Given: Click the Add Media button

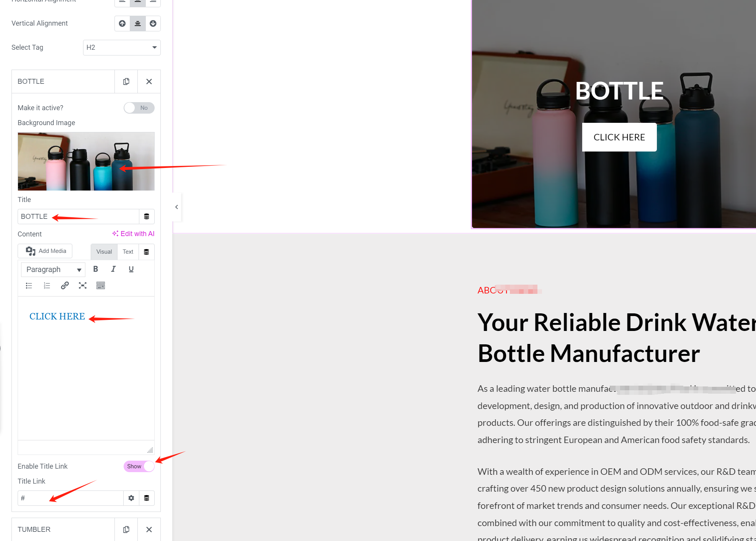Looking at the screenshot, I should [x=45, y=251].
